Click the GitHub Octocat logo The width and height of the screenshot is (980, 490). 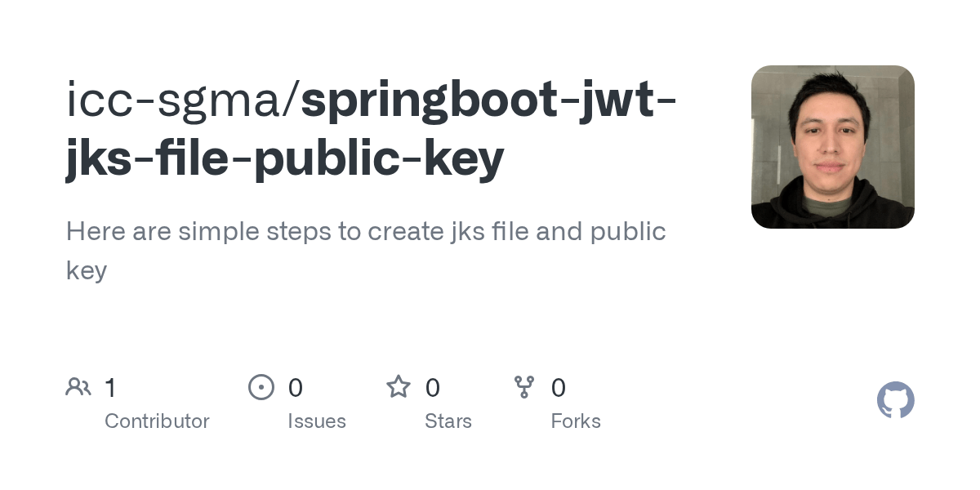[895, 400]
